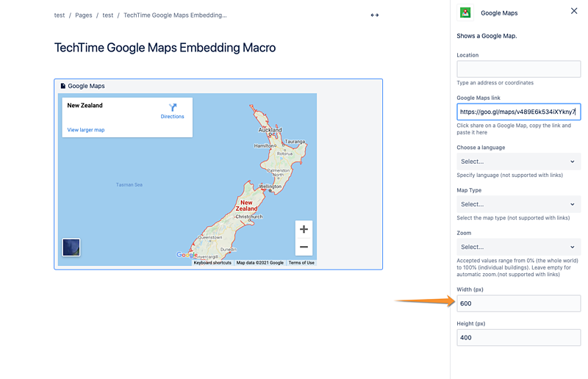
Task: Open the Map Type dropdown
Action: [x=519, y=204]
